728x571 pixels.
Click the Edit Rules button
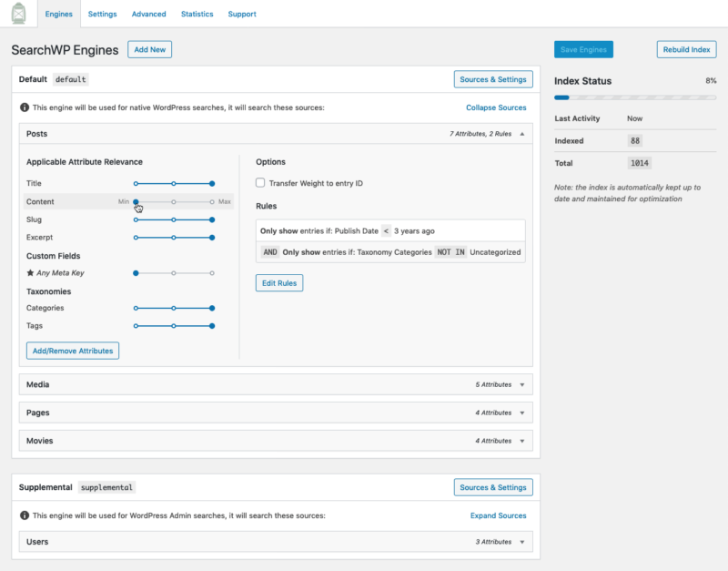pyautogui.click(x=279, y=282)
